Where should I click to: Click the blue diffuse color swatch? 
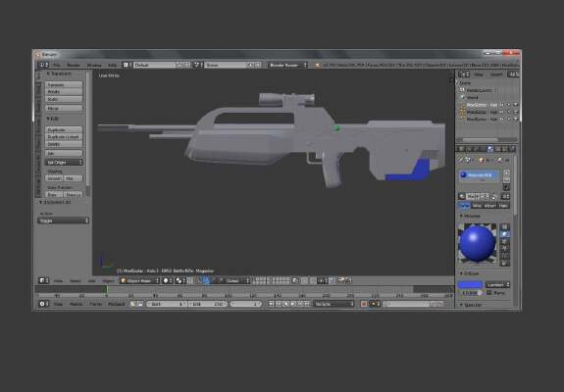pyautogui.click(x=470, y=285)
